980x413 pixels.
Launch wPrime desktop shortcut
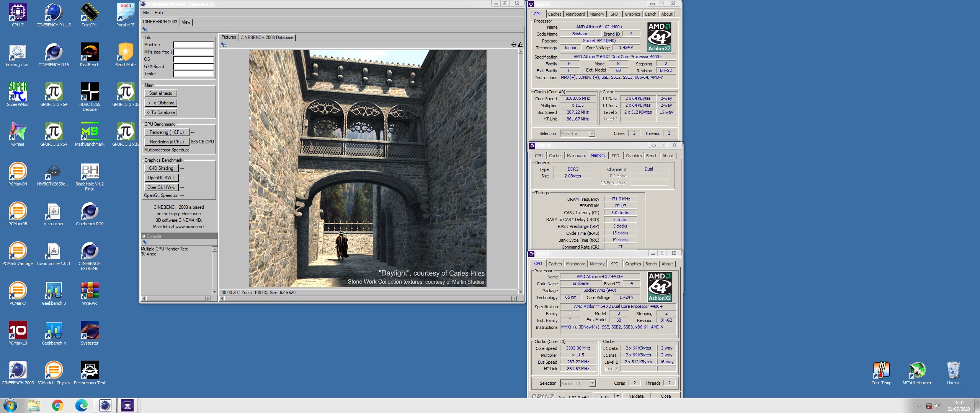18,134
